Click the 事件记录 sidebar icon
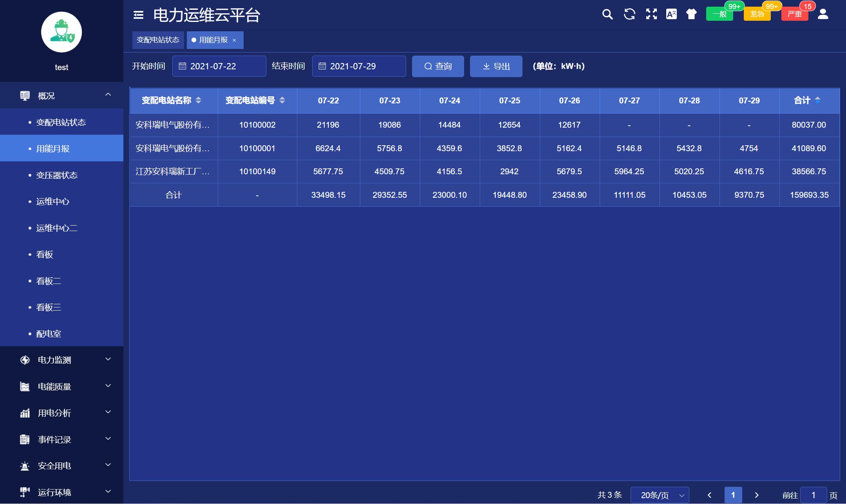The height and width of the screenshot is (504, 846). click(25, 439)
